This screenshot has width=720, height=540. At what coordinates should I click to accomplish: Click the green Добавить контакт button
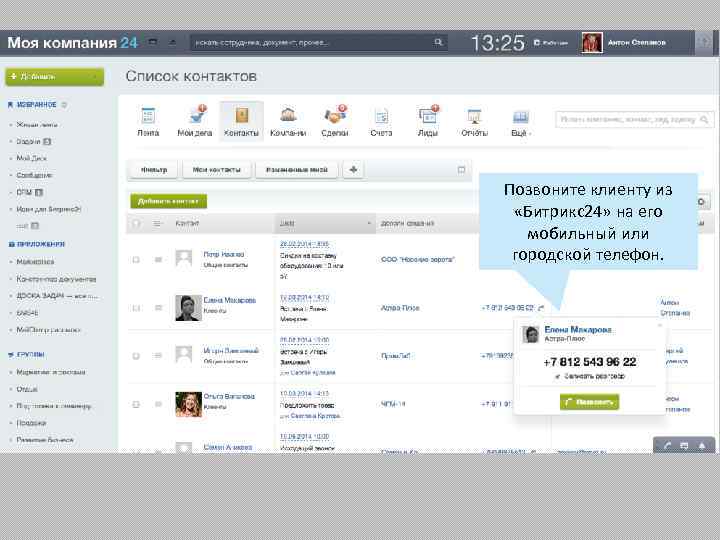[169, 201]
